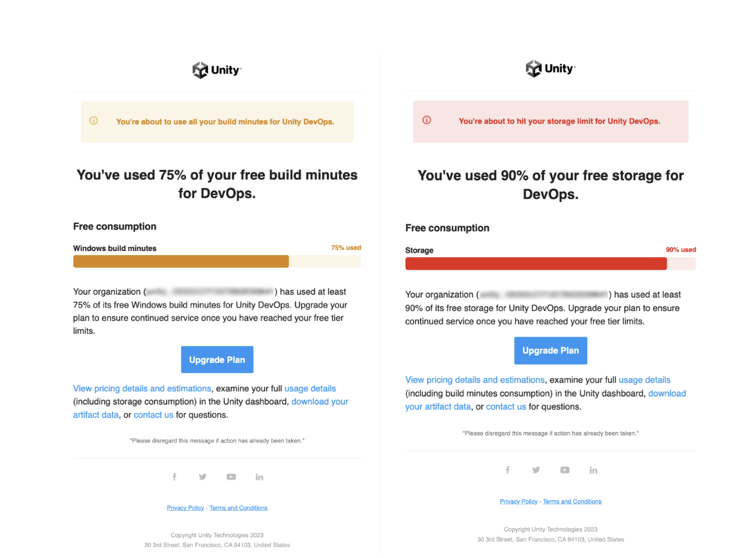Open Twitter icon in right email footer

536,470
